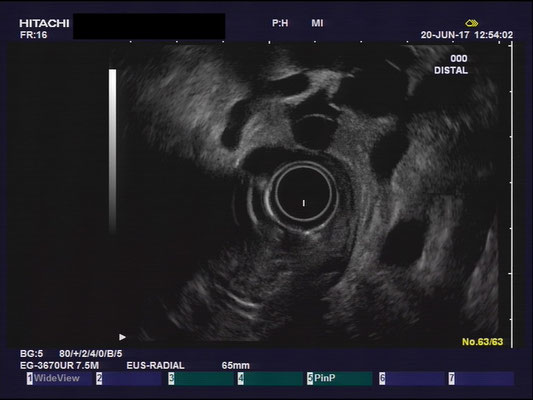Screen dimensions: 533x400
Task: Click the grayscale brightness bar
Action: 113,151
